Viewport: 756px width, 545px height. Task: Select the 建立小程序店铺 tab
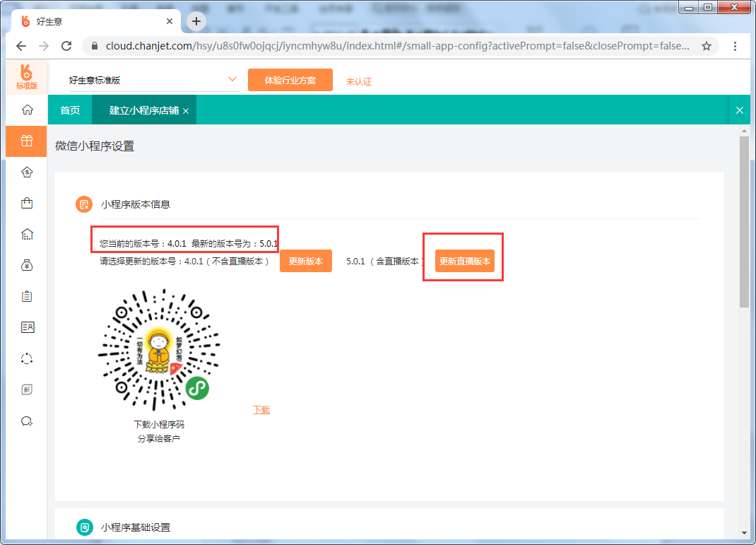click(143, 110)
